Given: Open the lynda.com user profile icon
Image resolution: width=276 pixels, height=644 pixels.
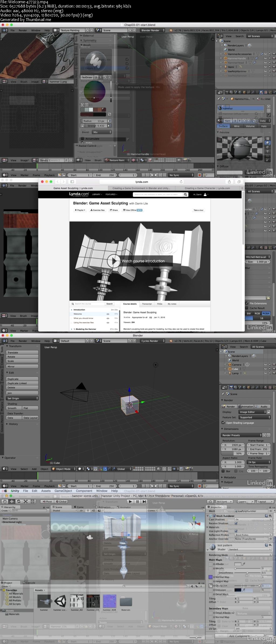Looking at the screenshot, I should click(x=205, y=194).
